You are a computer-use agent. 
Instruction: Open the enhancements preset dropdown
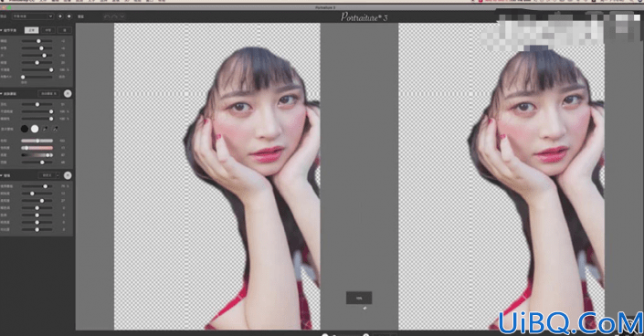49,175
